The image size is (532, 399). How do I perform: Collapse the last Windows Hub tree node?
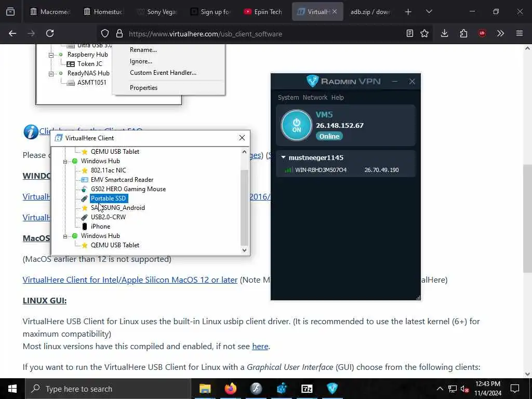point(65,236)
